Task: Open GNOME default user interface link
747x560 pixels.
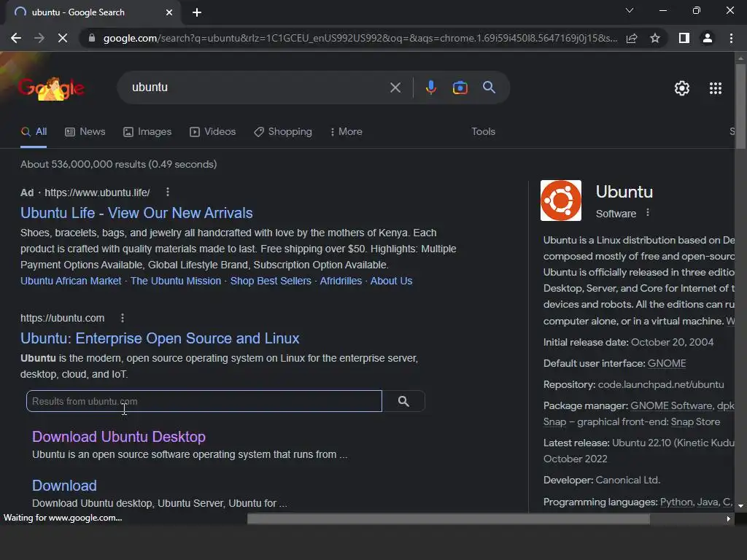Action: (x=667, y=363)
